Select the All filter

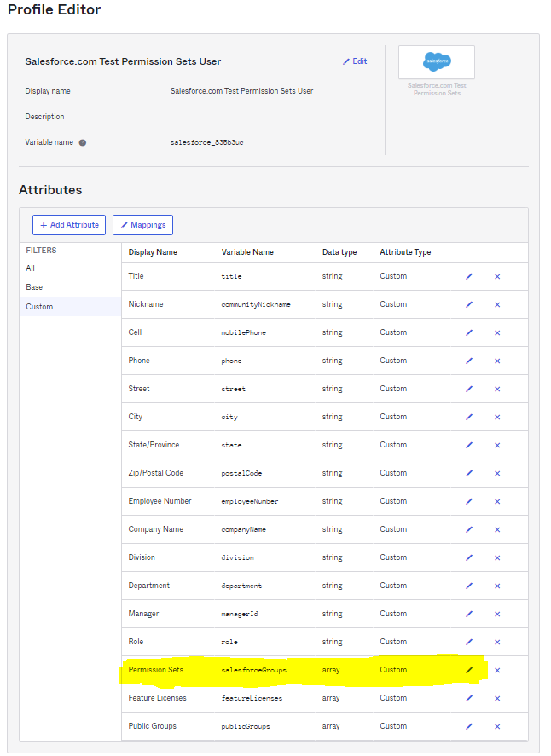pyautogui.click(x=31, y=268)
